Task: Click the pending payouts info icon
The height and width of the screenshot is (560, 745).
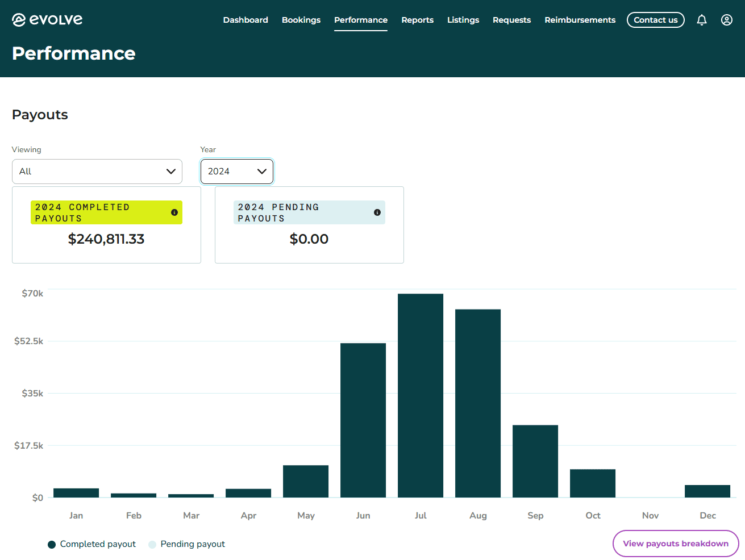Action: pyautogui.click(x=377, y=212)
